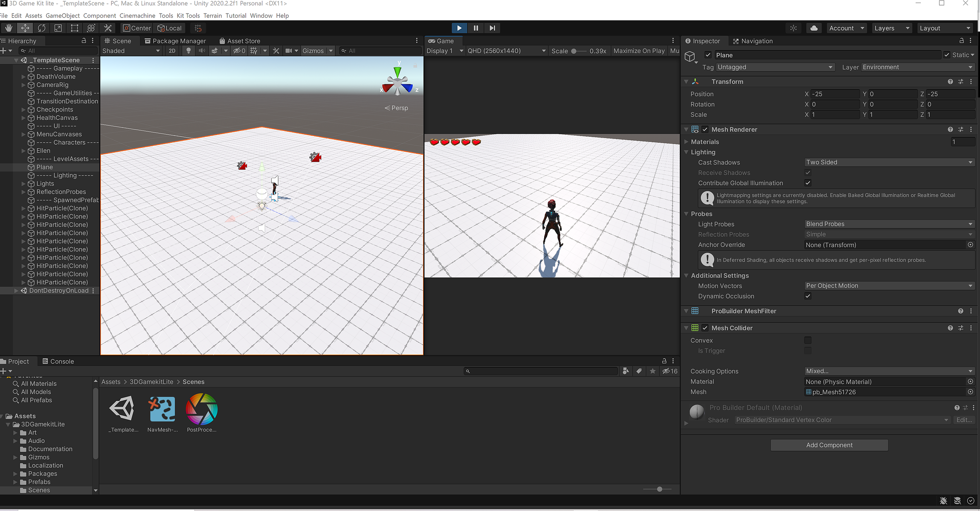
Task: Disable the Mesh Renderer component checkbox
Action: pos(705,130)
